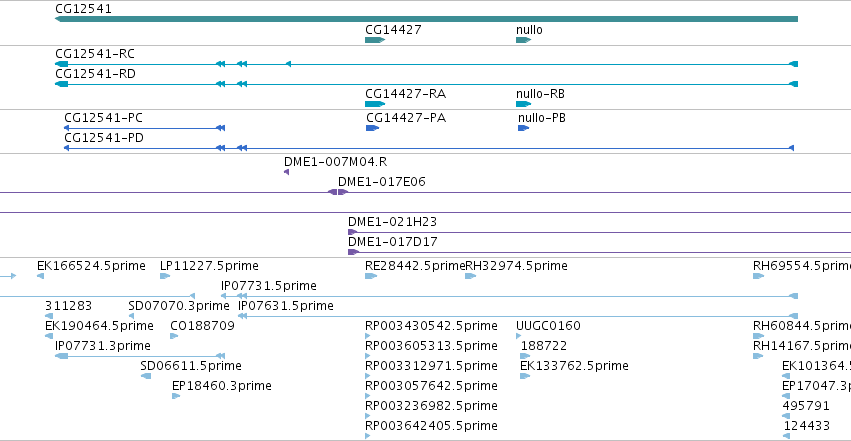Select the DME1-021H23 feature start glyph
The width and height of the screenshot is (851, 441).
click(352, 232)
